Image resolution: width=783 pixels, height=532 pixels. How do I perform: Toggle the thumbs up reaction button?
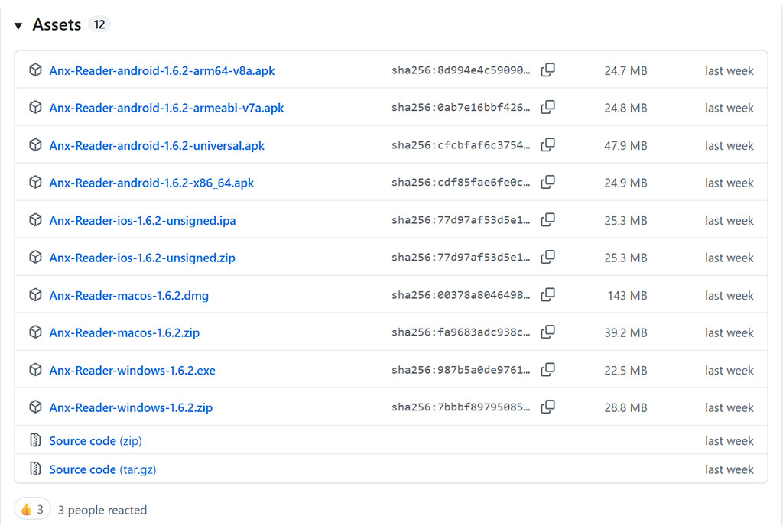(x=32, y=509)
